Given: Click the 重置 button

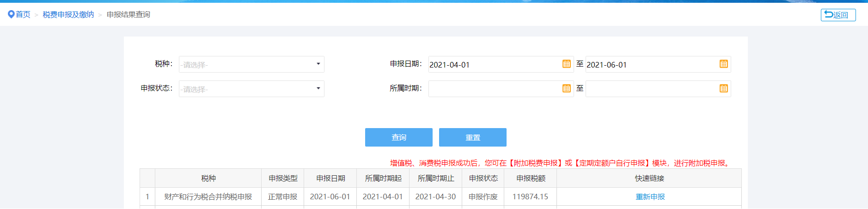Looking at the screenshot, I should point(473,137).
